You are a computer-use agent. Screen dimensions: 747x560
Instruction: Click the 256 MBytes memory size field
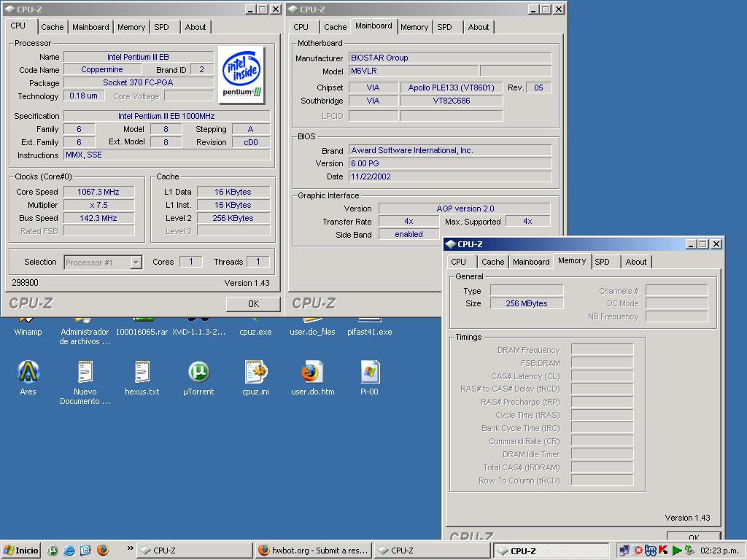tap(527, 303)
